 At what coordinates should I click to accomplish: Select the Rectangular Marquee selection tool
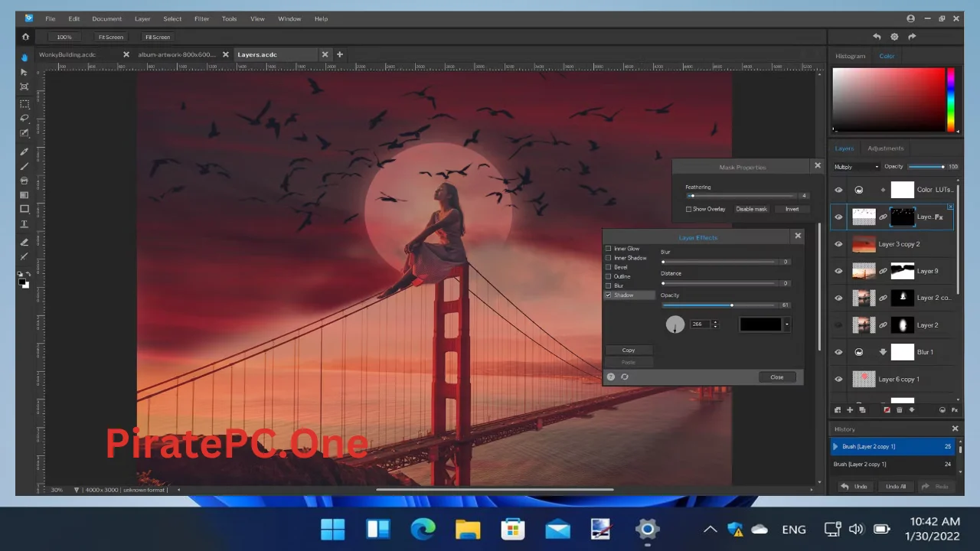coord(24,103)
